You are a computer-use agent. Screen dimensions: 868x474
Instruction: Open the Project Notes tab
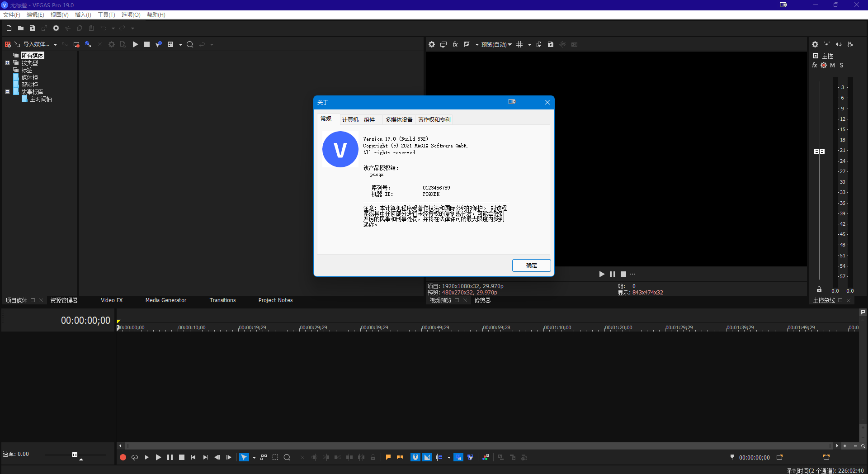pyautogui.click(x=275, y=300)
